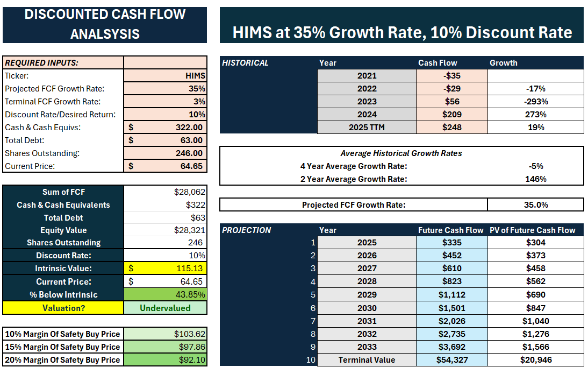Image resolution: width=588 pixels, height=374 pixels.
Task: Select the 2022 cash flow -$29
Action: [452, 89]
